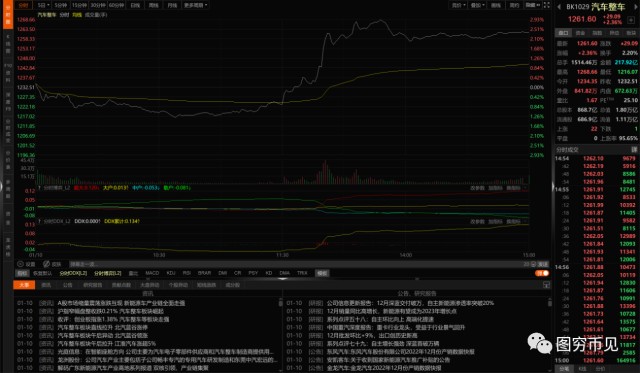
Task: Select the MACD indicator tab
Action: click(152, 273)
